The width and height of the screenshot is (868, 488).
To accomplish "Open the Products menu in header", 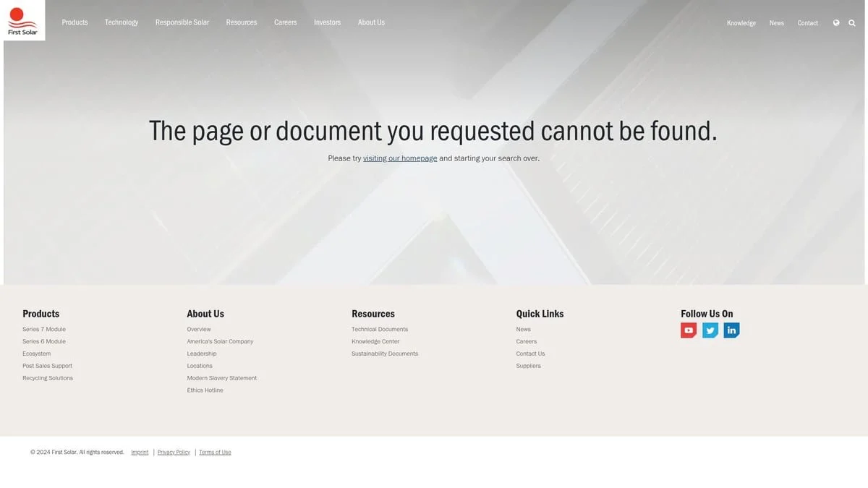I will point(75,22).
